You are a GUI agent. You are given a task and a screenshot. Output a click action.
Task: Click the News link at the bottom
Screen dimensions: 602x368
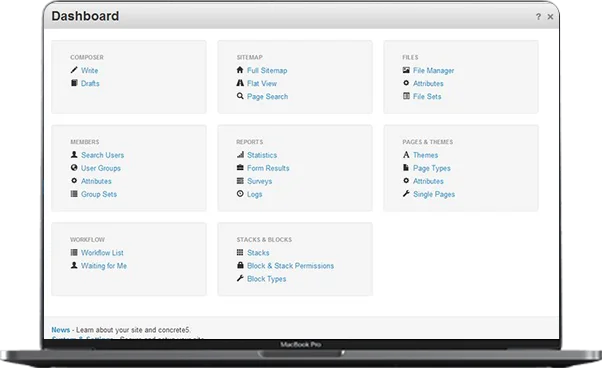tap(61, 330)
